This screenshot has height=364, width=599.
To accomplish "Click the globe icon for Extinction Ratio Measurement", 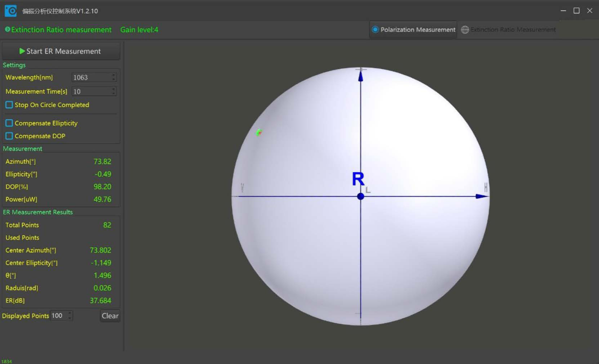I will [x=465, y=30].
